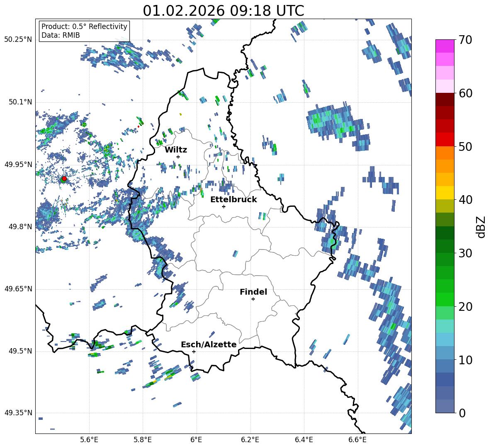Click the 70 tick label on colorbar
The height and width of the screenshot is (448, 491).
[x=466, y=40]
